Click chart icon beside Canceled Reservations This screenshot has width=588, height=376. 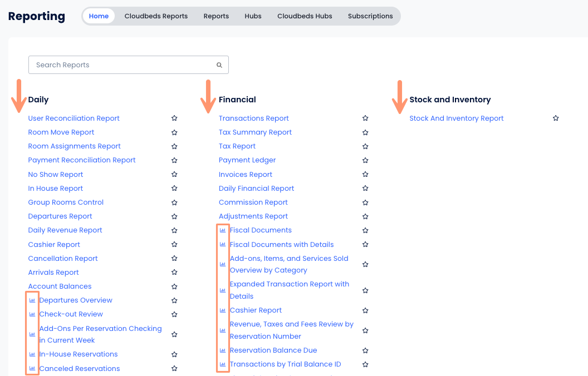32,368
